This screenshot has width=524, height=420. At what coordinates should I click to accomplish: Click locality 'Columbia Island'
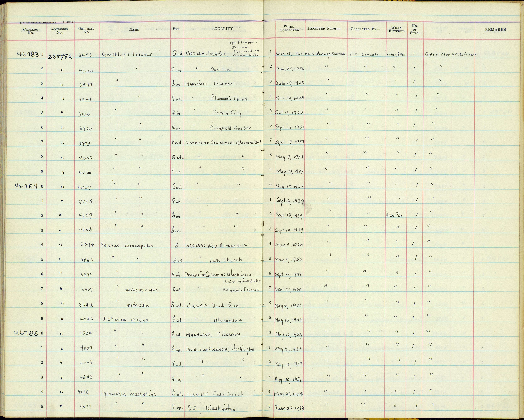point(241,290)
